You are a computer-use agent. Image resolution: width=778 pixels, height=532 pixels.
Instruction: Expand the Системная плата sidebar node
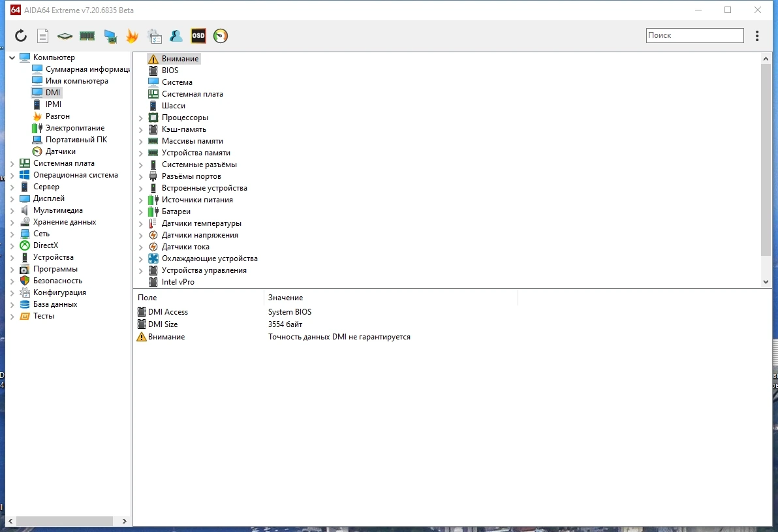click(12, 163)
